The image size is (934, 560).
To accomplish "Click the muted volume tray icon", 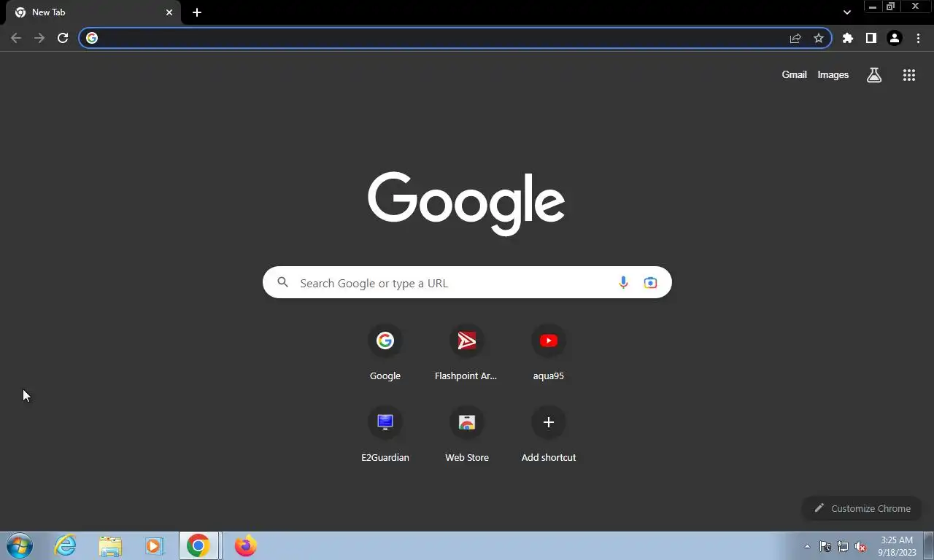I will 861,546.
